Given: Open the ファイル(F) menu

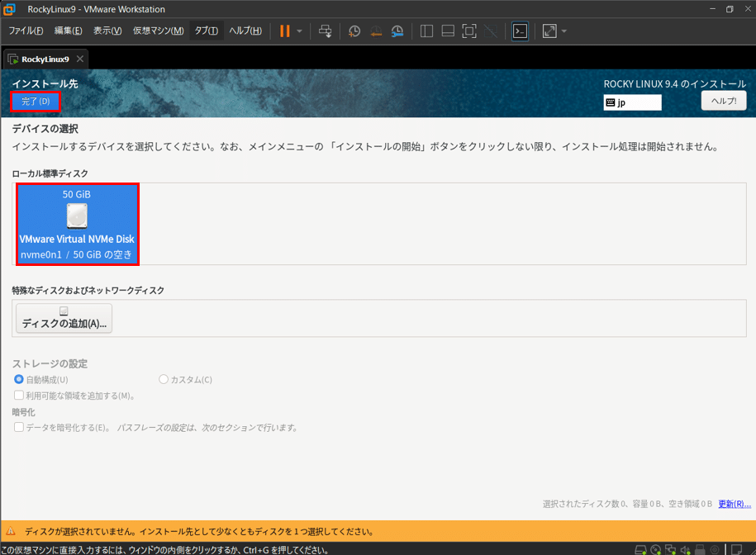Looking at the screenshot, I should tap(26, 31).
